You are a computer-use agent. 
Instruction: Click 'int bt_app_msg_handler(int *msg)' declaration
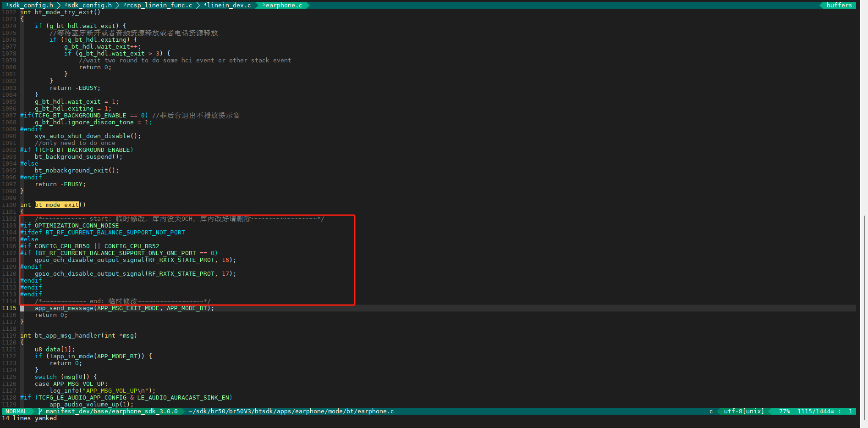(79, 335)
